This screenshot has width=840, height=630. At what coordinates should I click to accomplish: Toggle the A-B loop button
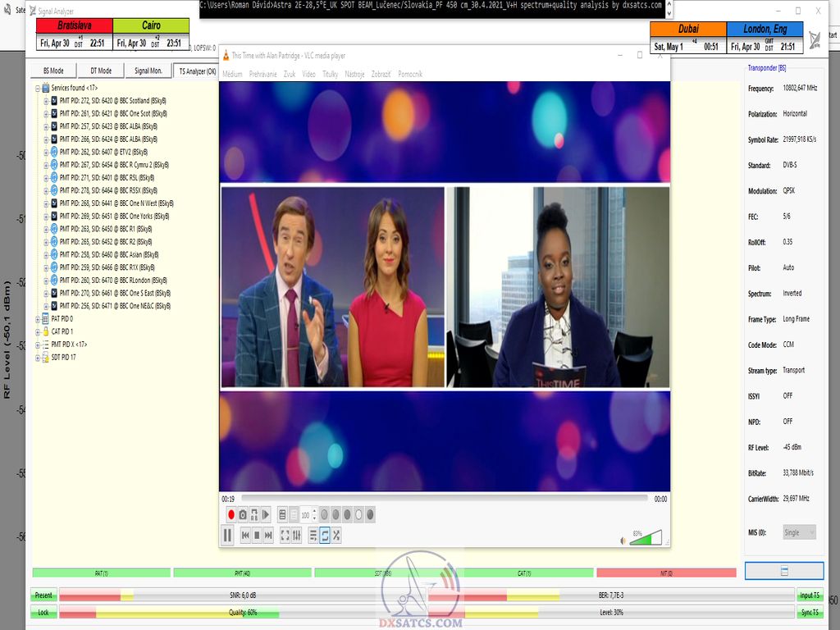pos(254,515)
